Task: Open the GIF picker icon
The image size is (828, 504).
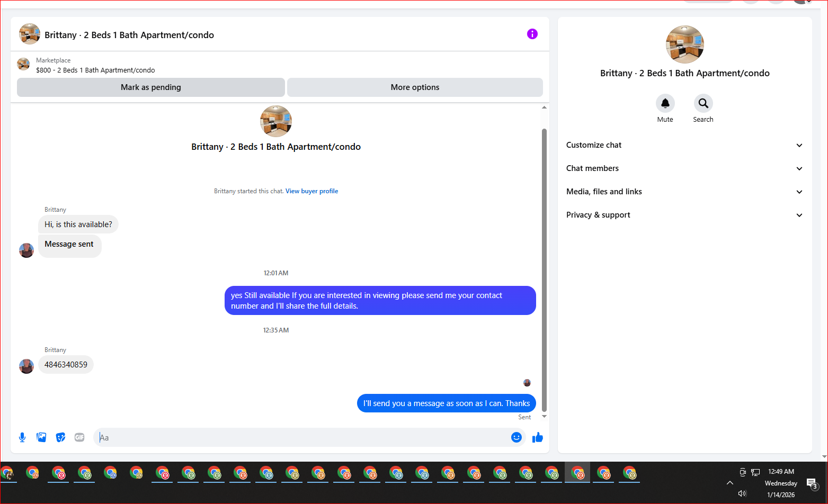Action: [x=79, y=437]
